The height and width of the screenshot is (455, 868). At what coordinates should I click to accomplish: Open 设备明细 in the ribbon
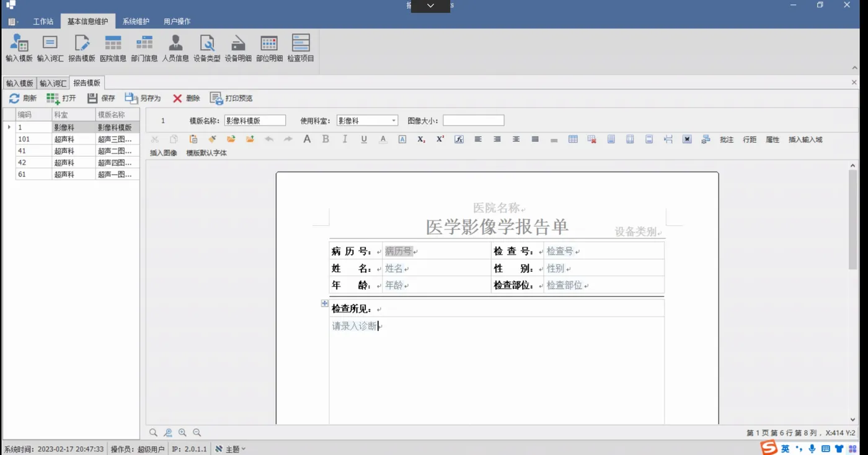pos(238,48)
